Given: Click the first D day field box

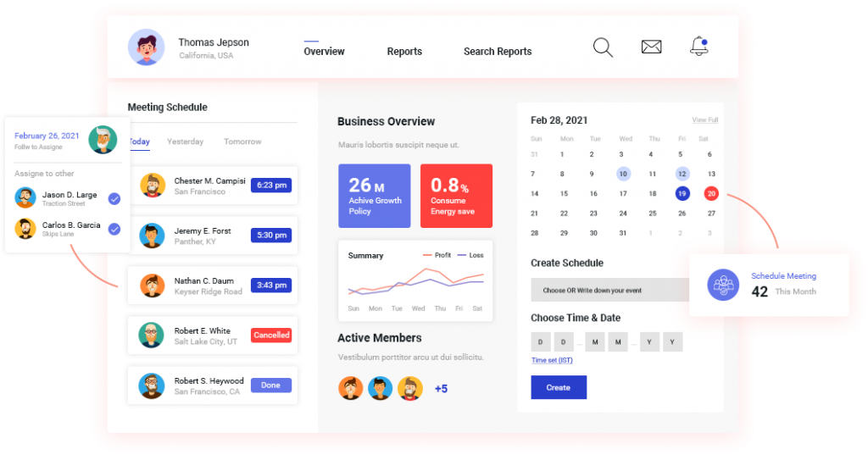Looking at the screenshot, I should [x=540, y=342].
